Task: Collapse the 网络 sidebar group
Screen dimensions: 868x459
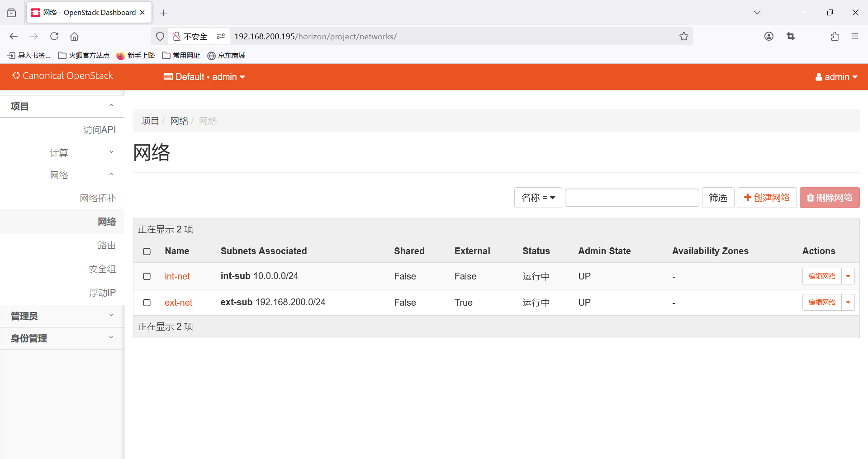Action: point(81,175)
